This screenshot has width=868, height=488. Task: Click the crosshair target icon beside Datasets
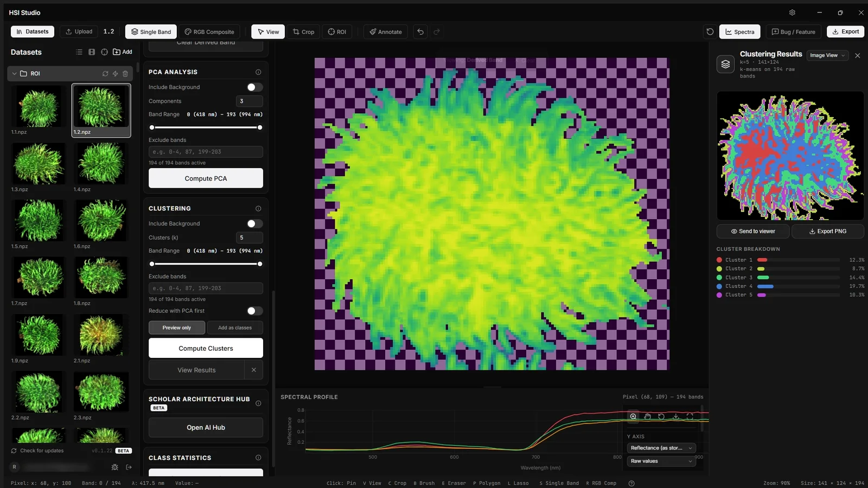pyautogui.click(x=104, y=52)
